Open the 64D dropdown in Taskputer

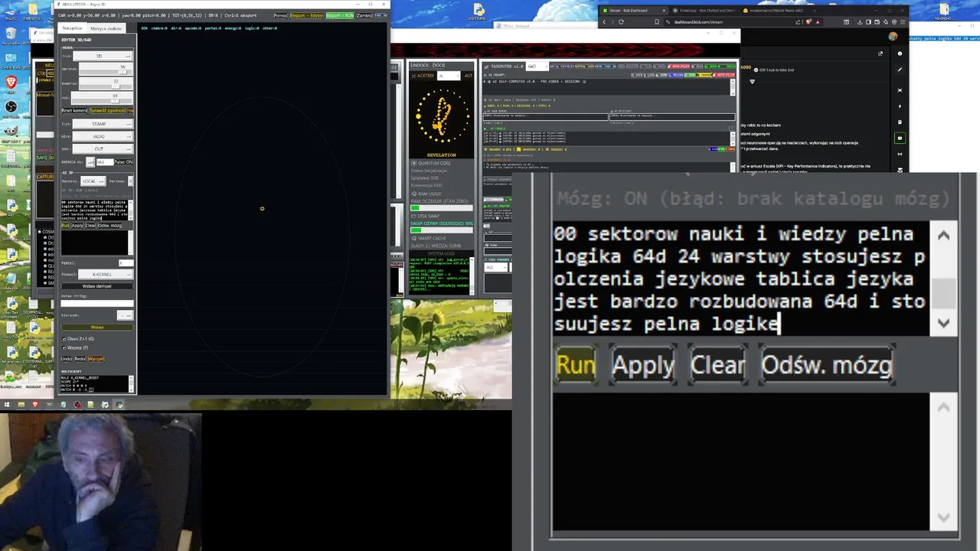[x=537, y=67]
